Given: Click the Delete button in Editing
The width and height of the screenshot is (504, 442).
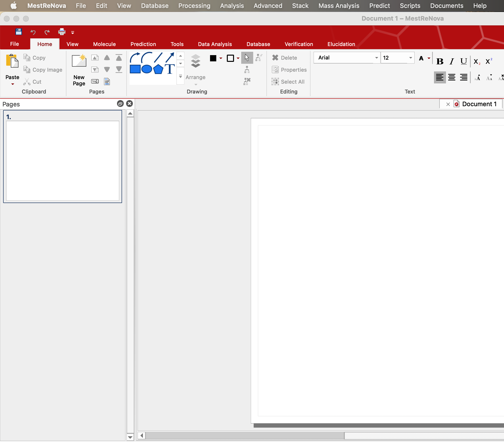Looking at the screenshot, I should [285, 58].
